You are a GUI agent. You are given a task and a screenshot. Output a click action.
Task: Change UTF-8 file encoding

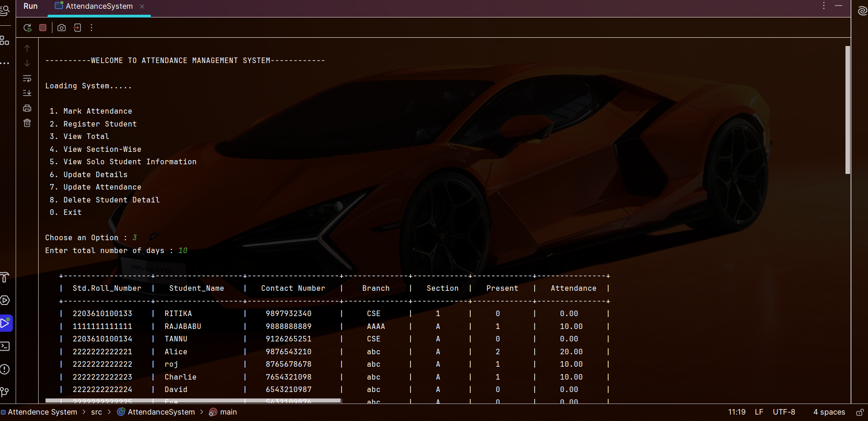(x=784, y=412)
